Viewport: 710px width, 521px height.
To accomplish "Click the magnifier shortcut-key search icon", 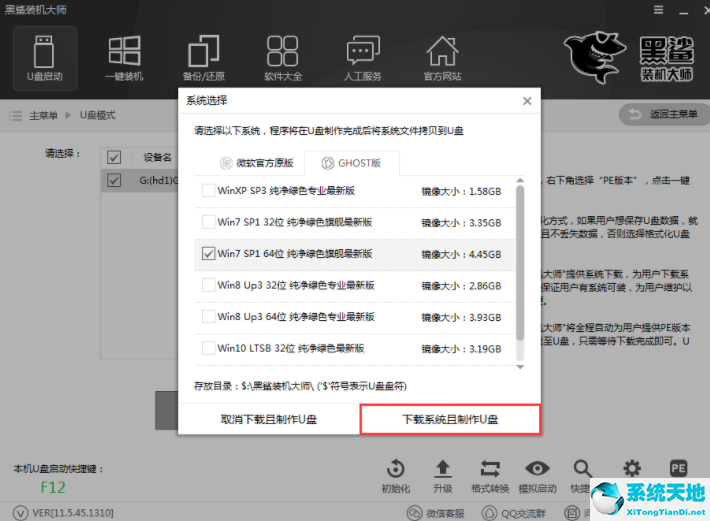I will click(582, 469).
